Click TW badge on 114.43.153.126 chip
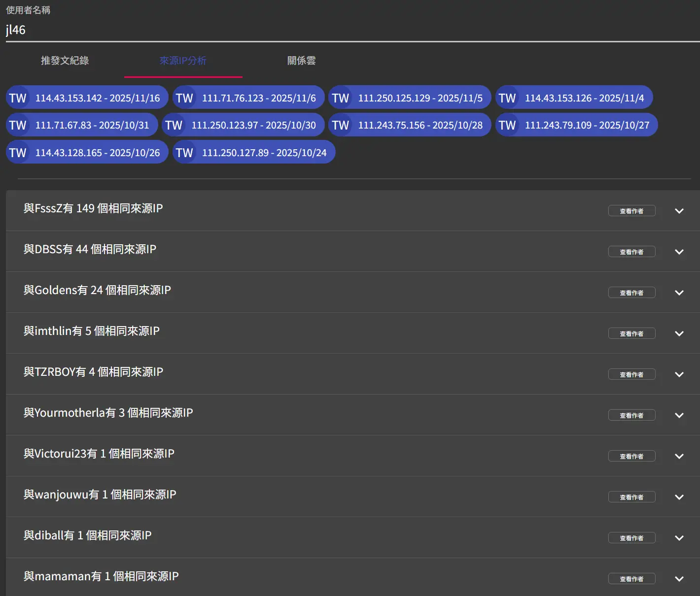Viewport: 700px width, 596px height. pos(507,98)
